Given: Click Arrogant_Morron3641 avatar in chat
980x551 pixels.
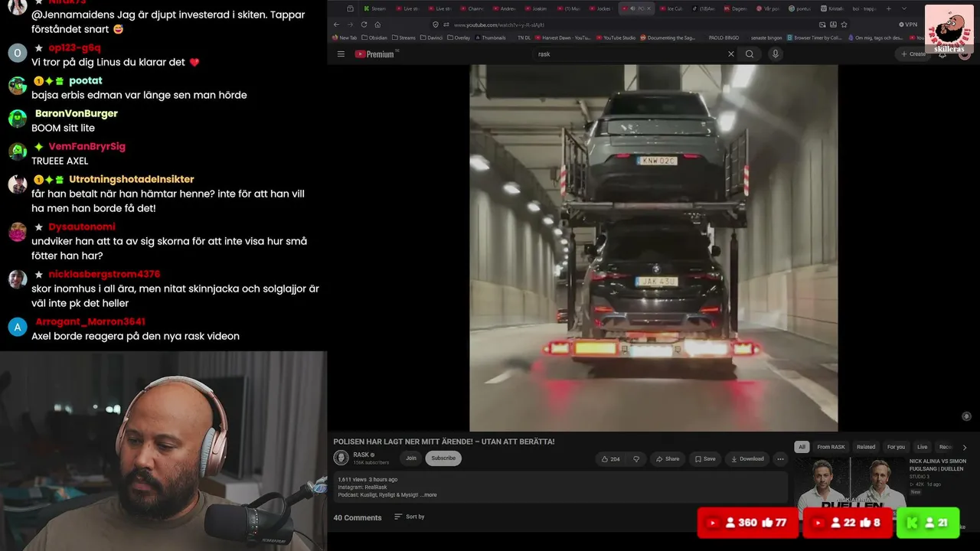Looking at the screenshot, I should click(18, 327).
